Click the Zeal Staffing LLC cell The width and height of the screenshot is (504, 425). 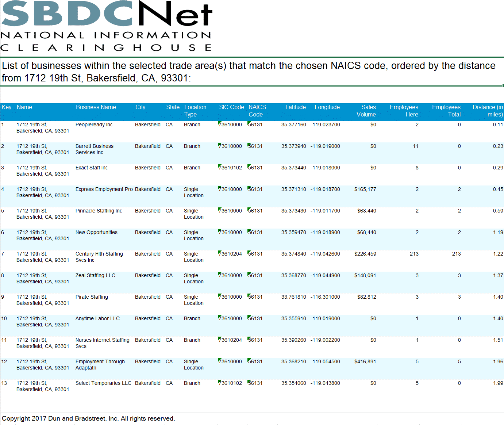[x=95, y=276]
